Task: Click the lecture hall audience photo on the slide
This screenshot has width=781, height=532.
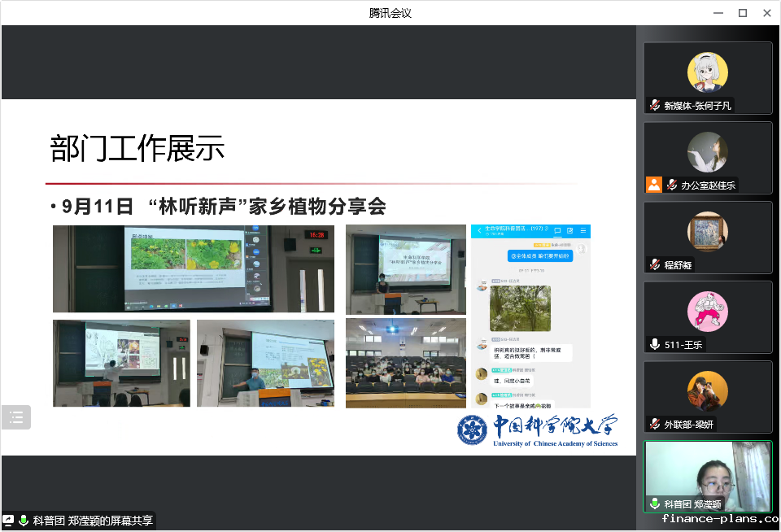Action: coord(405,363)
